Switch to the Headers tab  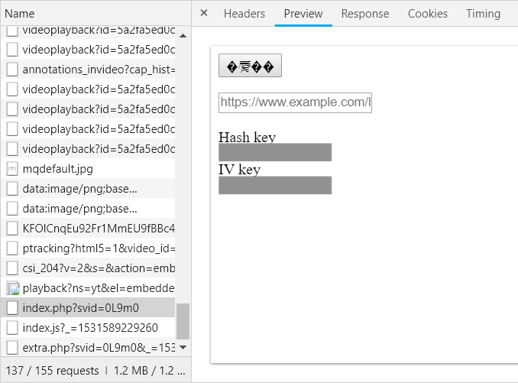(x=244, y=14)
